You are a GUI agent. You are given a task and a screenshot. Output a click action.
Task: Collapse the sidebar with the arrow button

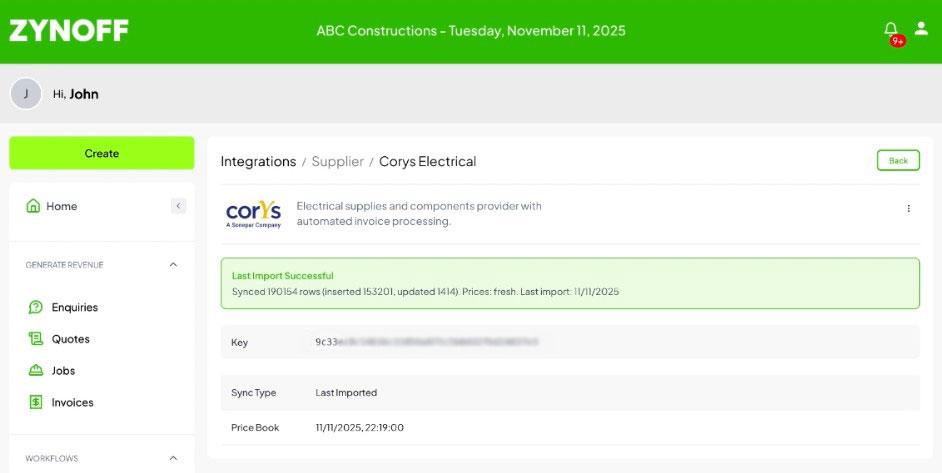[x=178, y=206]
